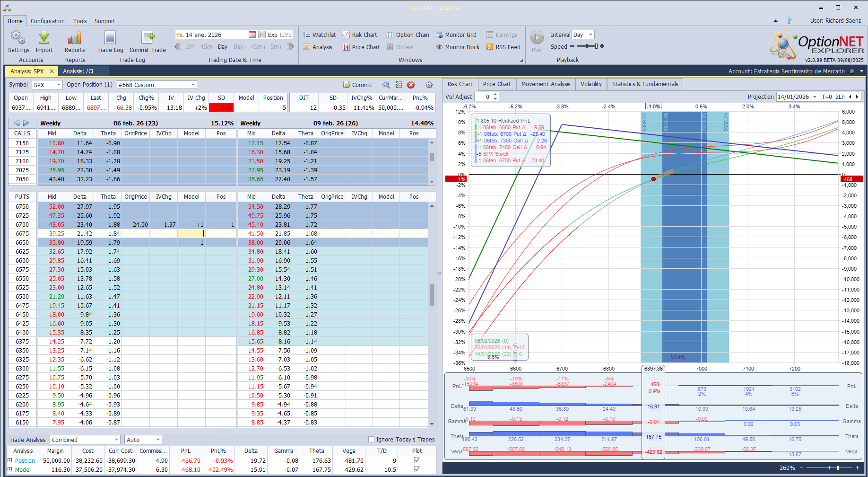This screenshot has width=868, height=477.
Task: Open the Projection date dropdown
Action: click(x=815, y=97)
